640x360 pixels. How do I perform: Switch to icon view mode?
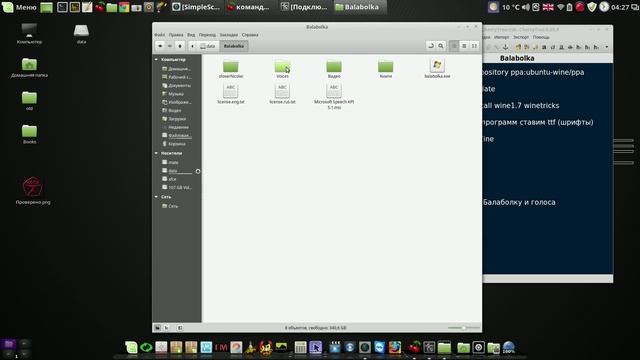[454, 46]
